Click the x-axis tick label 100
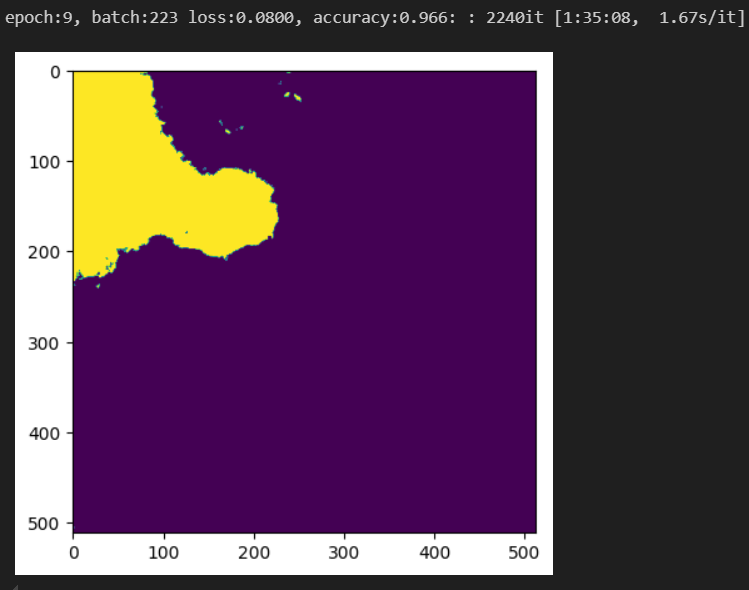 pos(163,553)
